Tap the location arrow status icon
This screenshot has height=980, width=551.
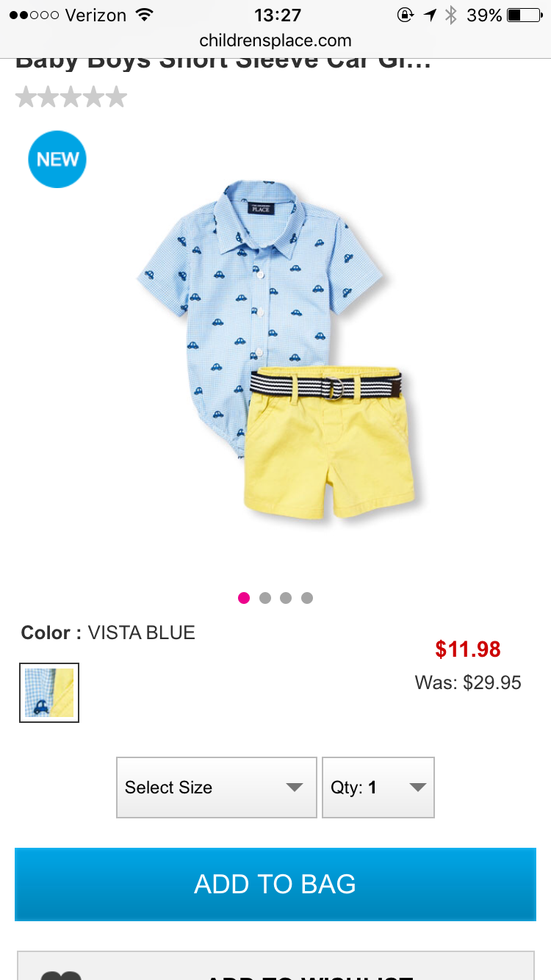pos(429,15)
